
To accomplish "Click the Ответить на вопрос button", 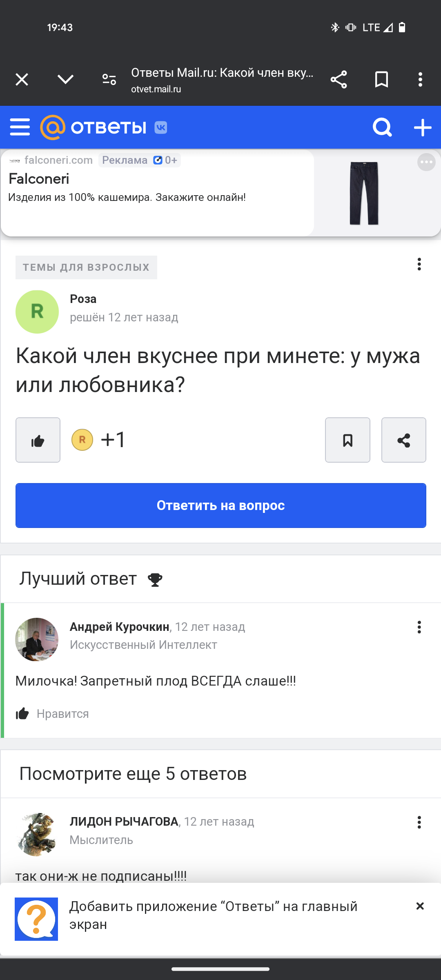I will [x=220, y=506].
